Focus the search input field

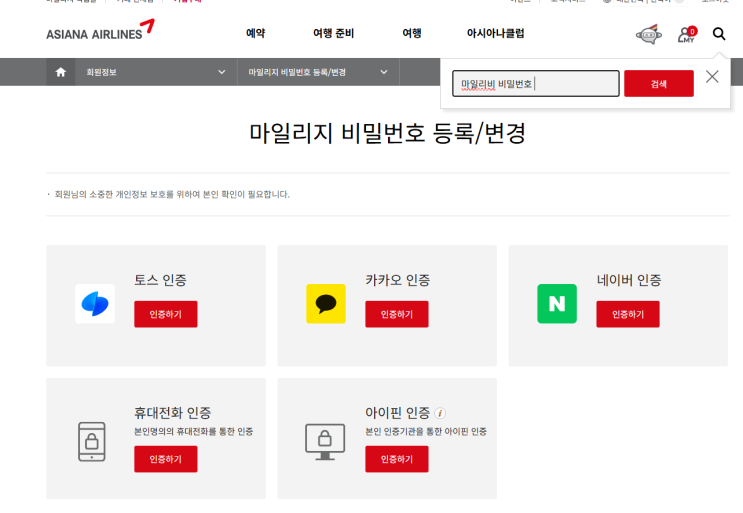535,84
